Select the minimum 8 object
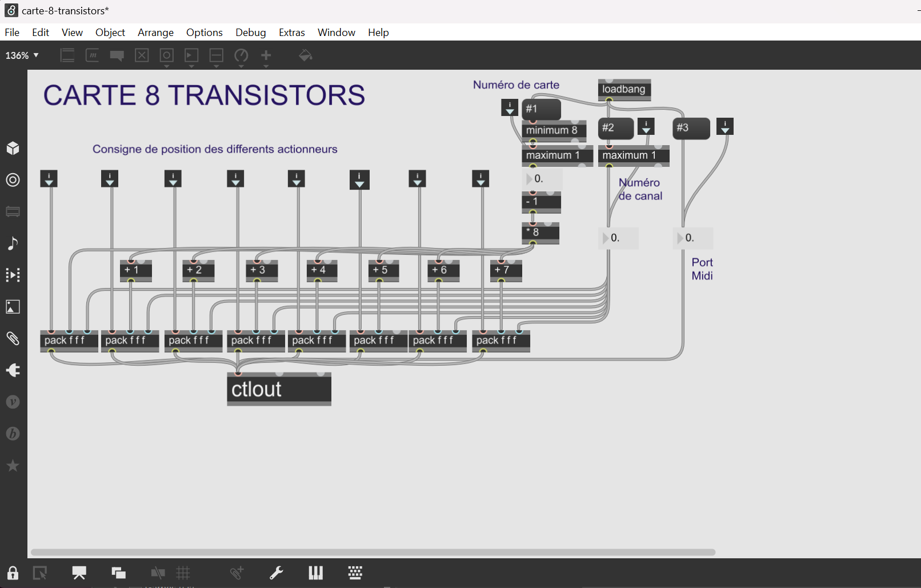Screen dimensions: 921x588 point(554,130)
